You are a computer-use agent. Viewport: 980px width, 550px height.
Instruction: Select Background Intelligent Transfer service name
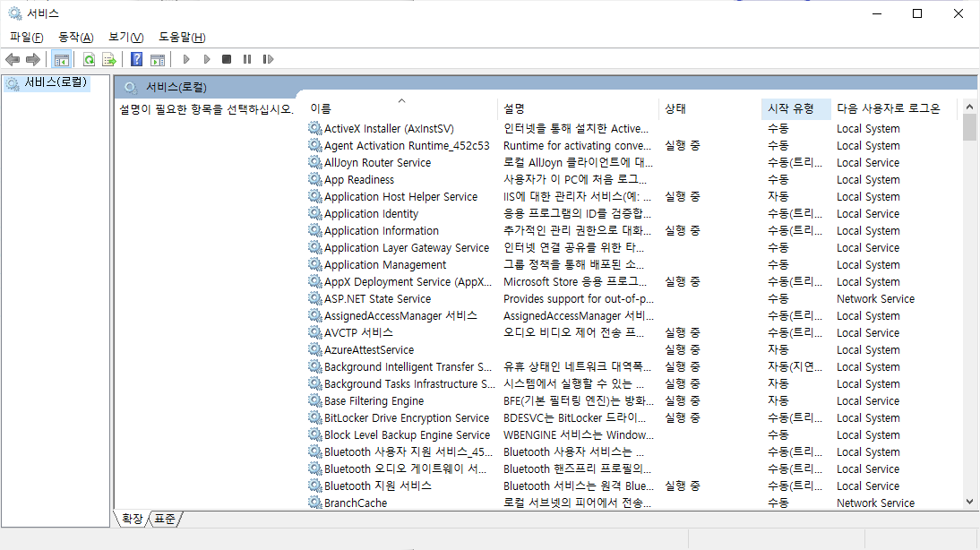coord(408,367)
